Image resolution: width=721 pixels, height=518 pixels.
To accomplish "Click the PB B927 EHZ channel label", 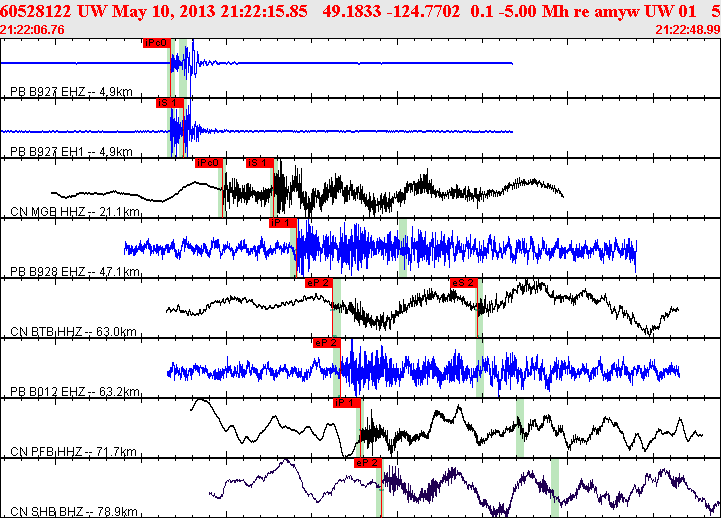I will [71, 92].
